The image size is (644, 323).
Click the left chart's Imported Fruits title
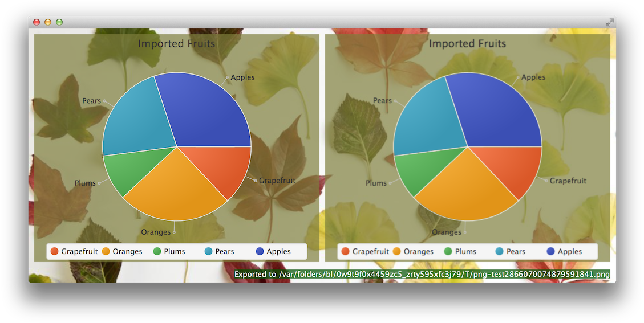(177, 44)
